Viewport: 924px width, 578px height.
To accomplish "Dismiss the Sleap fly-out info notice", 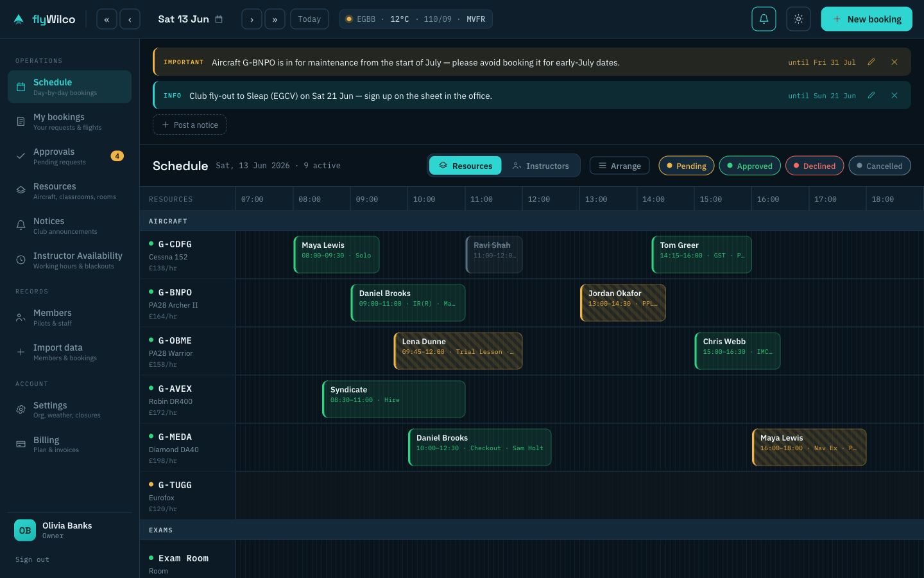I will [894, 96].
